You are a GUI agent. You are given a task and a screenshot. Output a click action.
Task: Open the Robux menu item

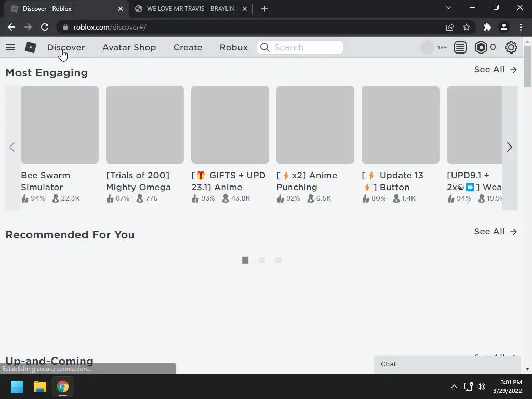(233, 47)
